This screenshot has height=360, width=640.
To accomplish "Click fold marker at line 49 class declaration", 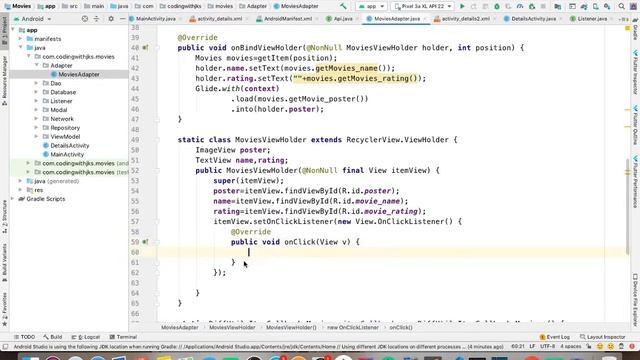I will [157, 140].
